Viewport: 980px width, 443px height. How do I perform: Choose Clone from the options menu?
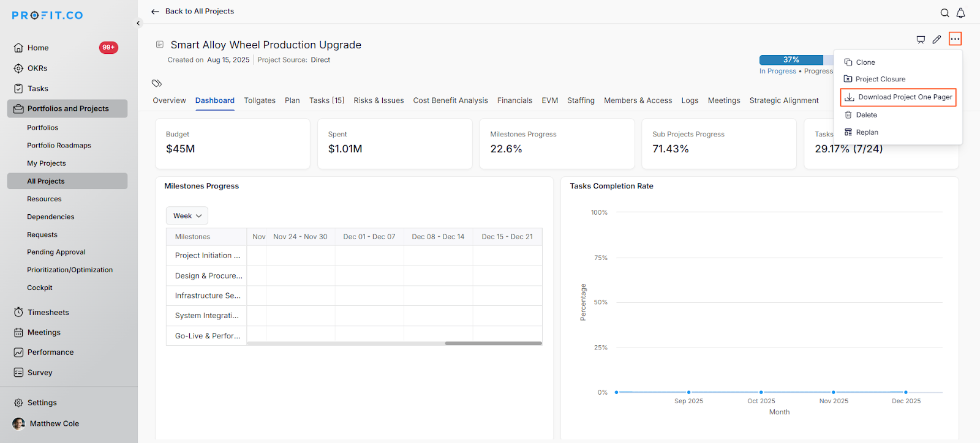click(865, 62)
